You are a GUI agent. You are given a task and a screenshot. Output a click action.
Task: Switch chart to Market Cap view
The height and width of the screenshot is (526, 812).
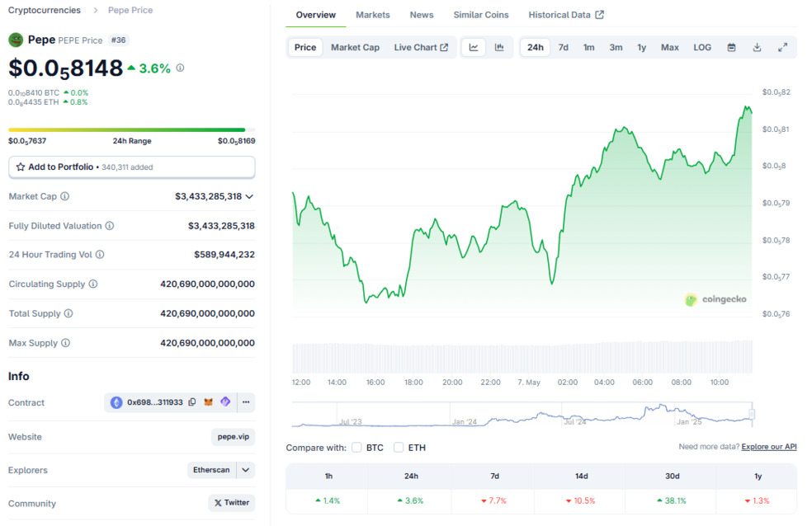(x=355, y=48)
